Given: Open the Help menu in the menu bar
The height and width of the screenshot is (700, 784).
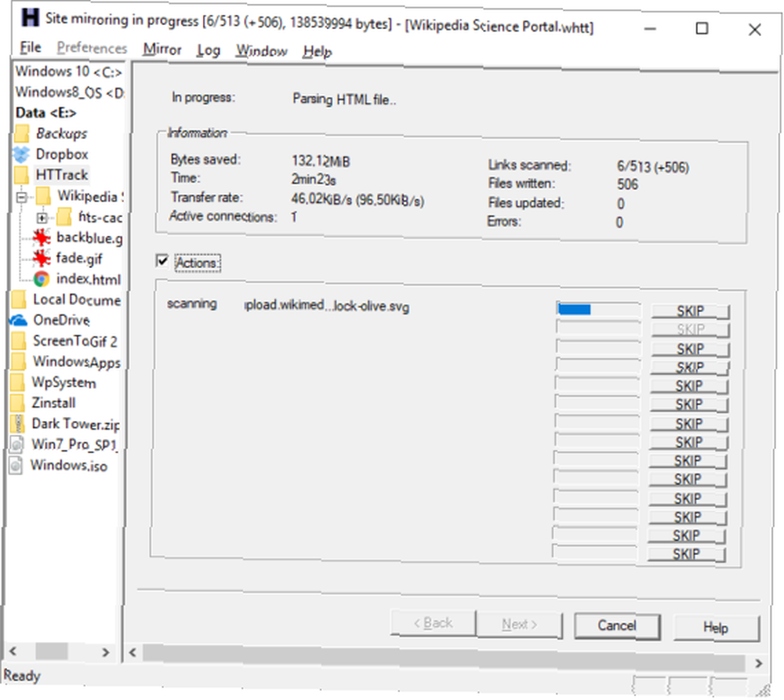Looking at the screenshot, I should [317, 52].
